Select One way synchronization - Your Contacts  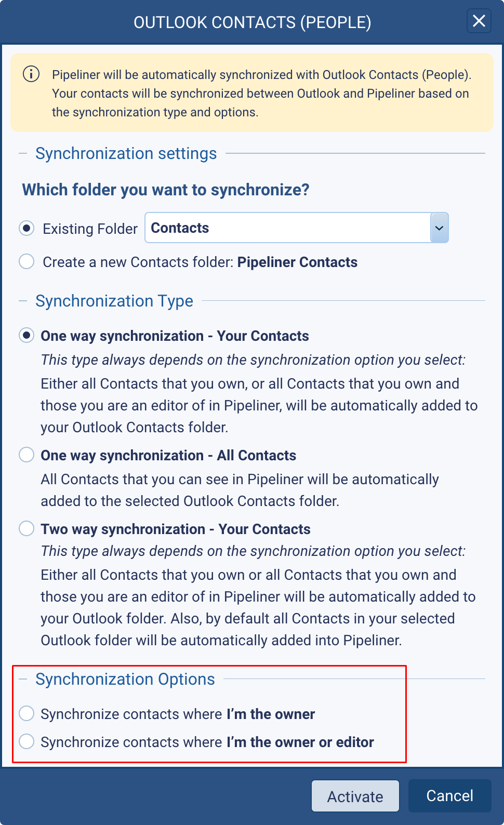tap(26, 335)
